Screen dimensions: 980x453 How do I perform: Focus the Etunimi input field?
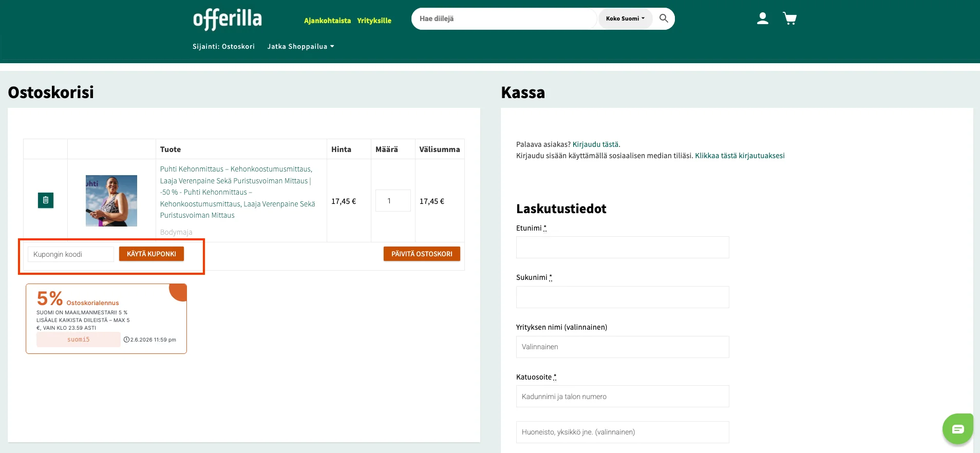(623, 248)
